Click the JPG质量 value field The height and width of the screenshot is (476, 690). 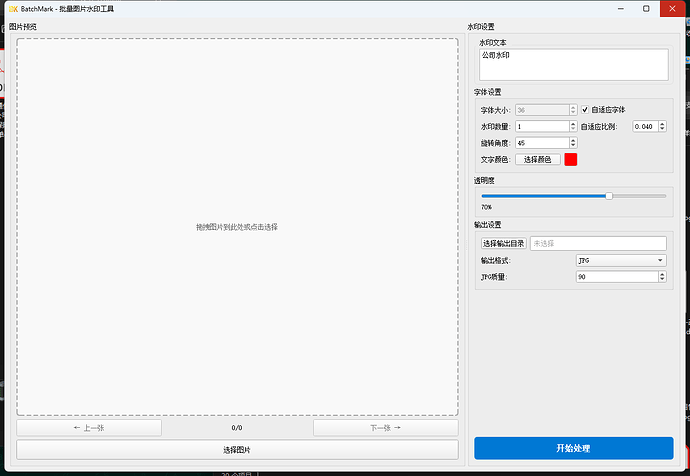click(615, 276)
